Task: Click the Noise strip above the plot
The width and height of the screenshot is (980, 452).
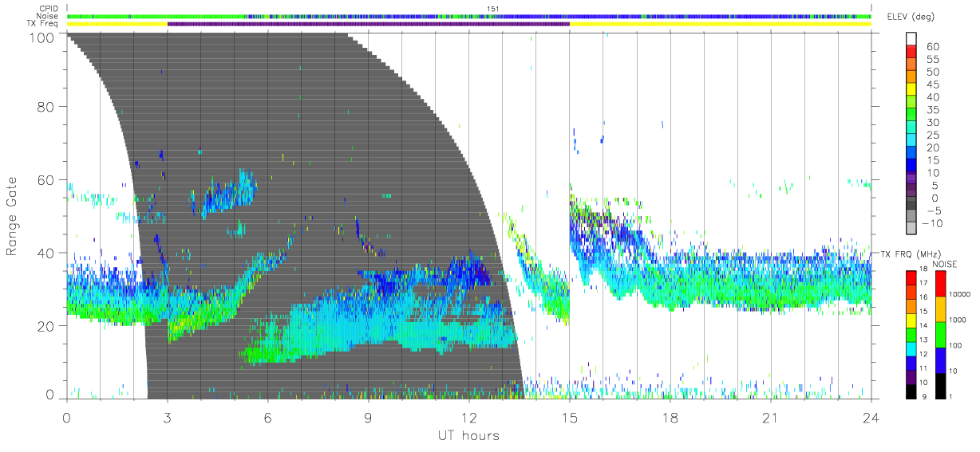Action: point(468,16)
